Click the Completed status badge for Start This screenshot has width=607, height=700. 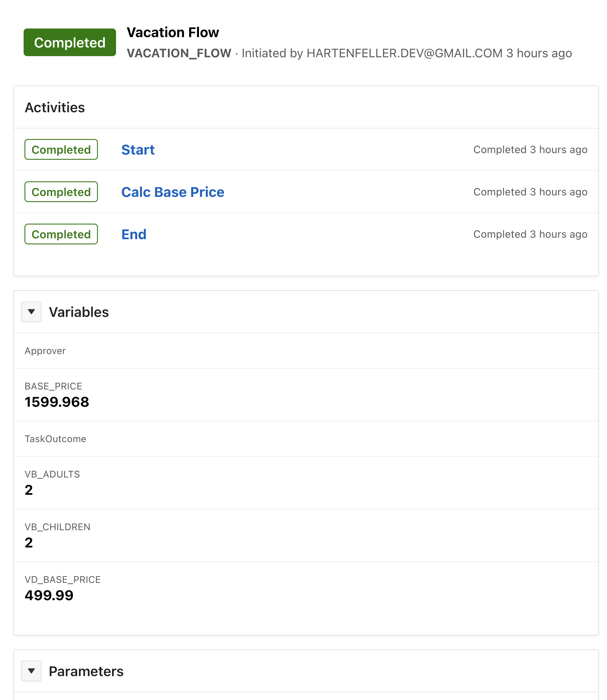point(61,150)
